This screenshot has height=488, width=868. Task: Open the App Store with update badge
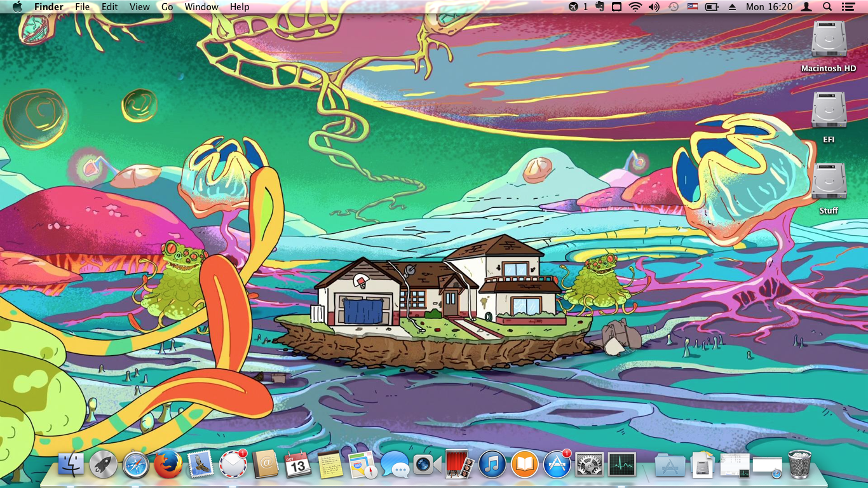pos(557,465)
